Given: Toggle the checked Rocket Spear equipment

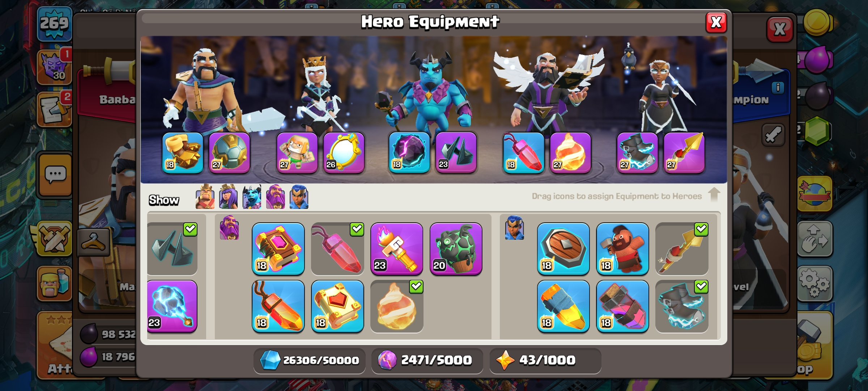Looking at the screenshot, I should 682,249.
